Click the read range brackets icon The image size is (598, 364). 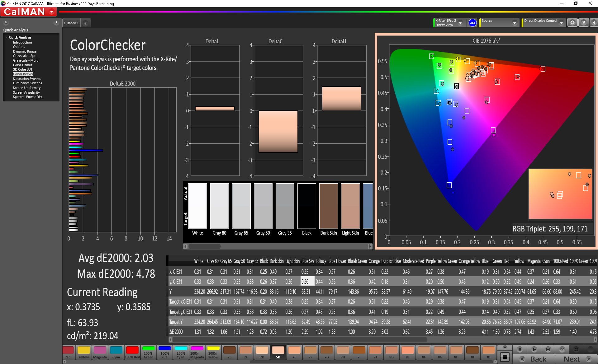548,349
